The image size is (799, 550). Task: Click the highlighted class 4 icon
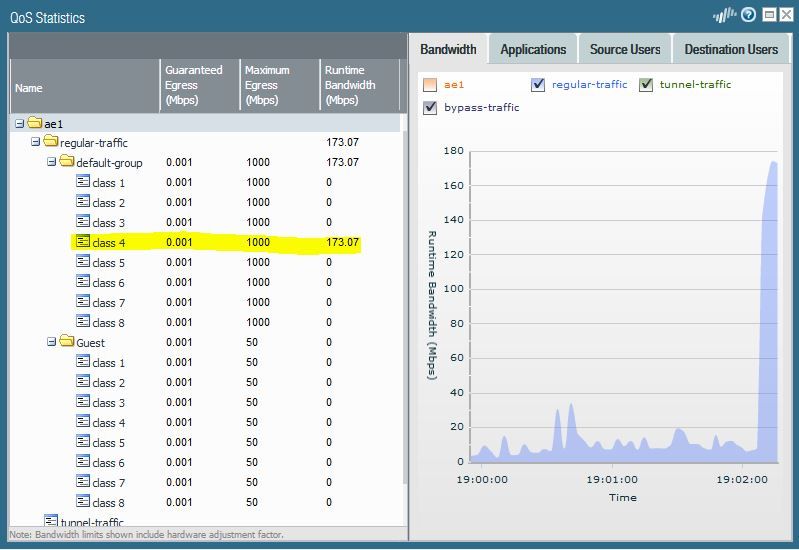pos(83,242)
